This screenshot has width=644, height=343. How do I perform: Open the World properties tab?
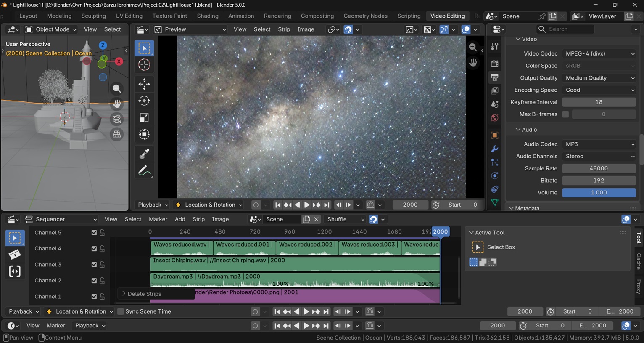(495, 118)
